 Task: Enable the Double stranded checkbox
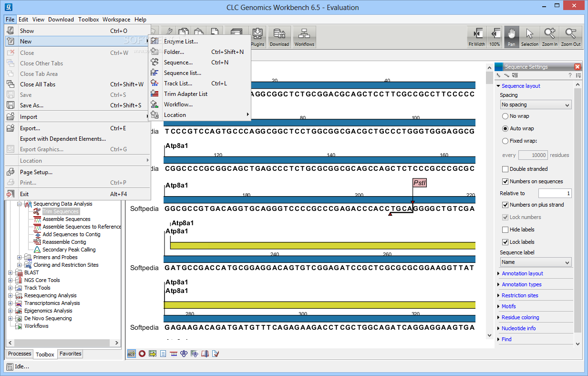505,169
